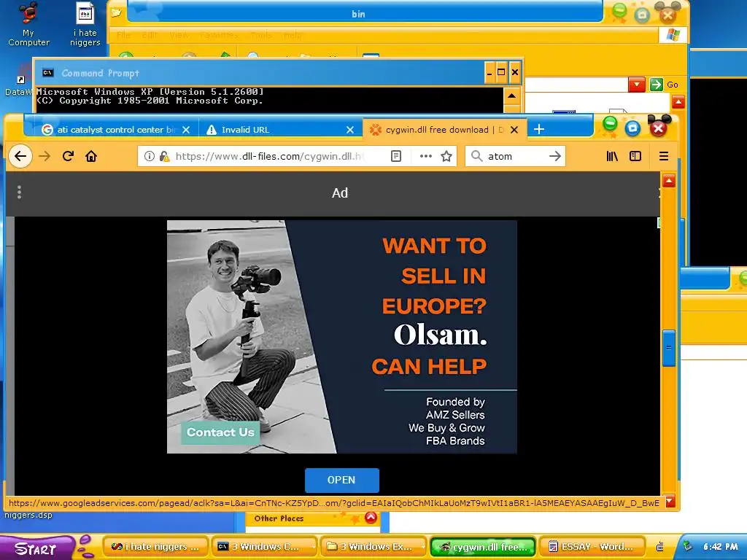Viewport: 747px width, 560px height.
Task: Bookmark this page with the star icon
Action: pos(446,156)
